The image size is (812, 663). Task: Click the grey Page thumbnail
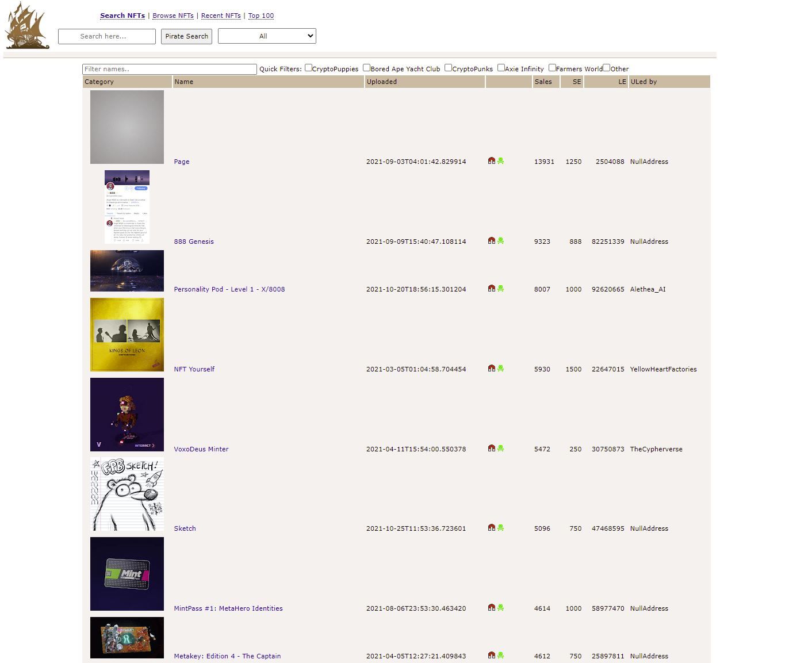point(127,127)
